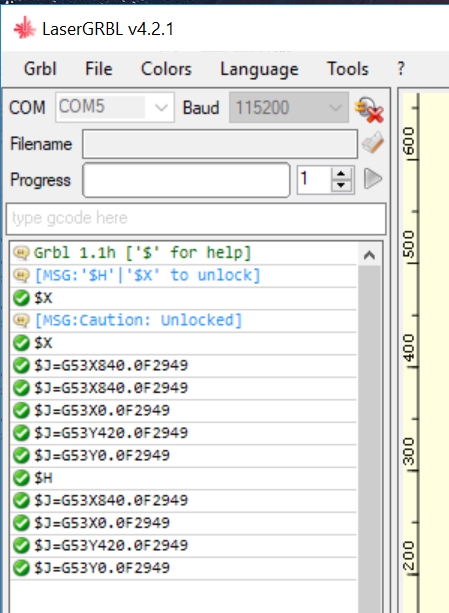The height and width of the screenshot is (613, 449).
Task: Click the green check icon beside $H
Action: tap(21, 478)
